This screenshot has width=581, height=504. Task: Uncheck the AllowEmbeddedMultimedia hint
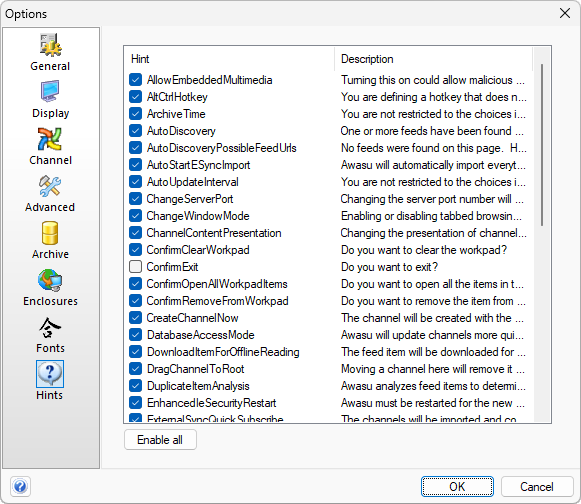136,80
